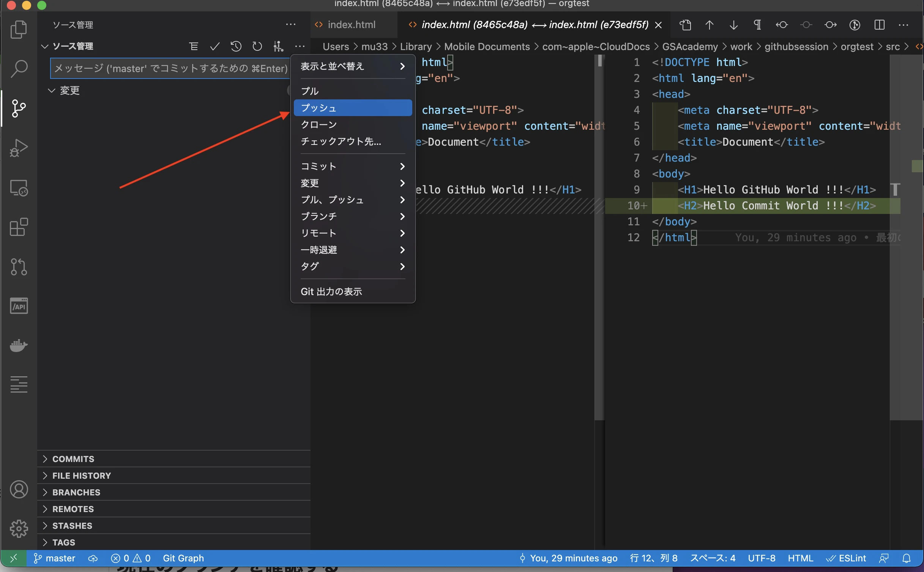Toggle view as tree/list icon
Viewport: 924px width, 572px height.
click(194, 46)
